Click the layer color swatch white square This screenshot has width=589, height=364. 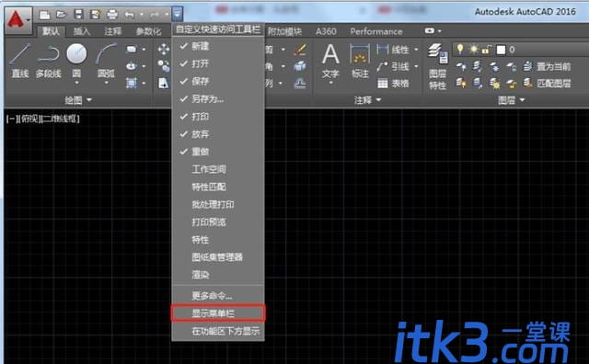501,50
